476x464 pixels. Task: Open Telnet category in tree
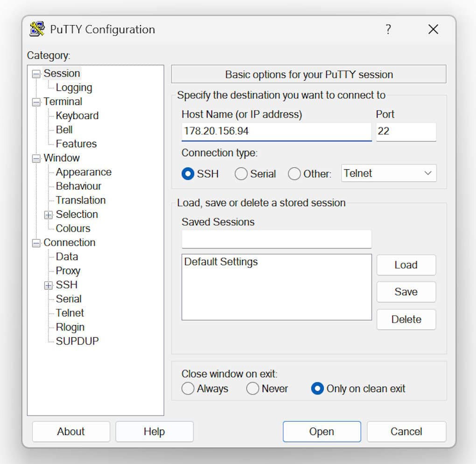point(70,312)
